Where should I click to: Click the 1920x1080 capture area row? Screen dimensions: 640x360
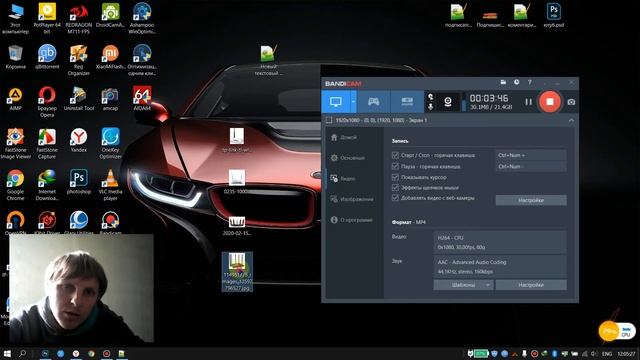click(449, 120)
